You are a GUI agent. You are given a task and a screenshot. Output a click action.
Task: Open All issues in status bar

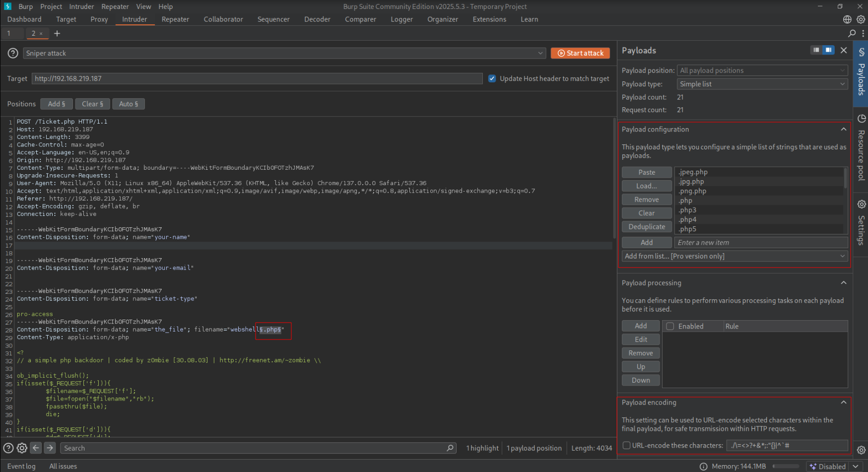click(63, 466)
